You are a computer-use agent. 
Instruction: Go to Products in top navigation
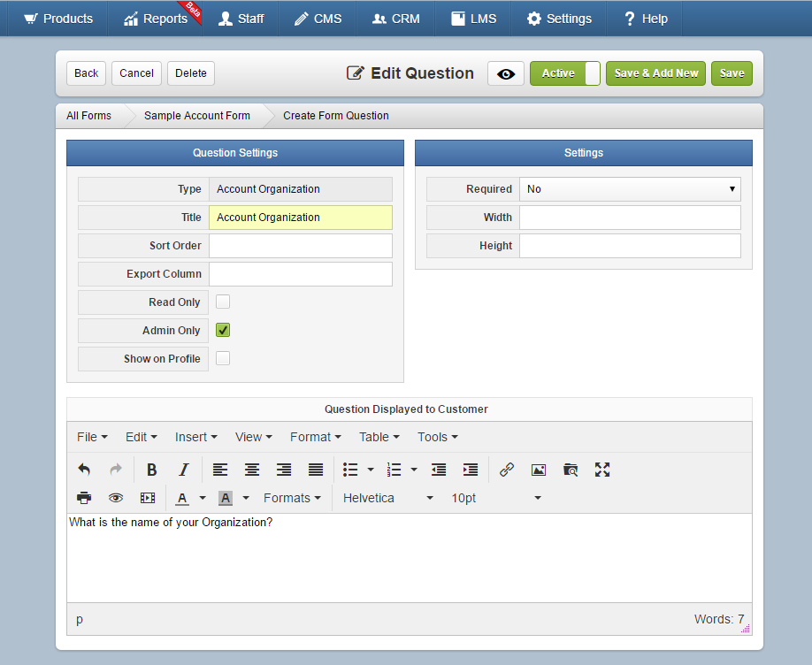(x=58, y=19)
